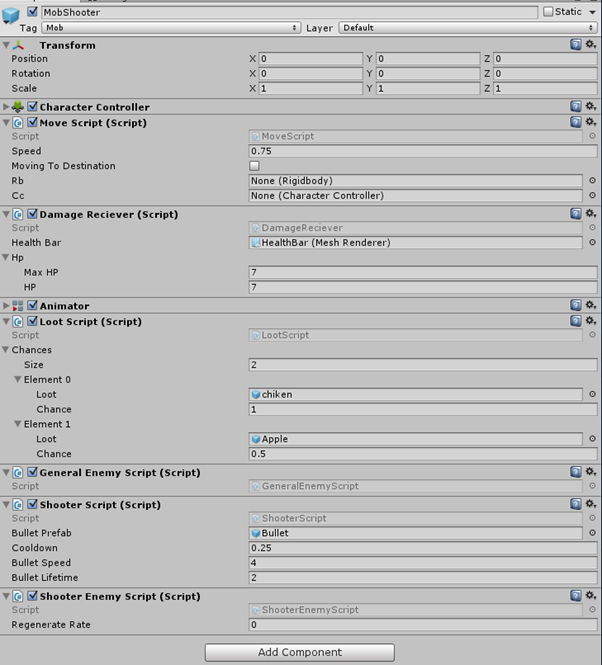The height and width of the screenshot is (665, 602).
Task: Click the Cooldown value field
Action: [423, 548]
